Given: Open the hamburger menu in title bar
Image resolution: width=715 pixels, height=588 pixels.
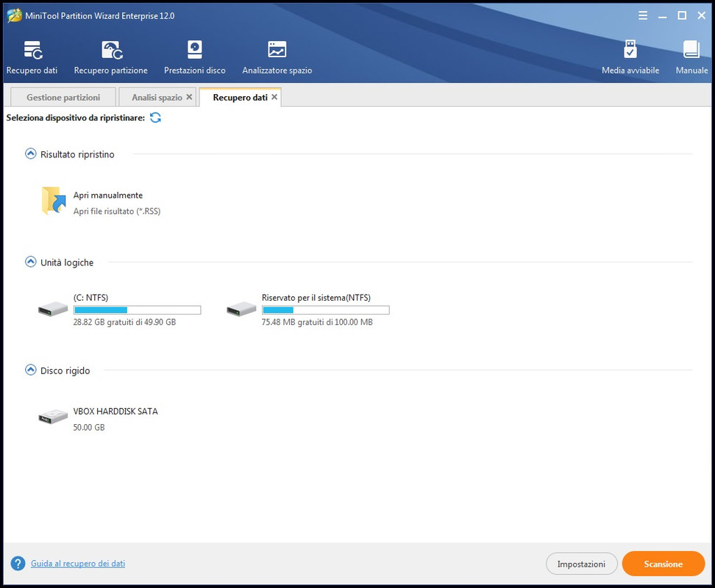Looking at the screenshot, I should [643, 16].
